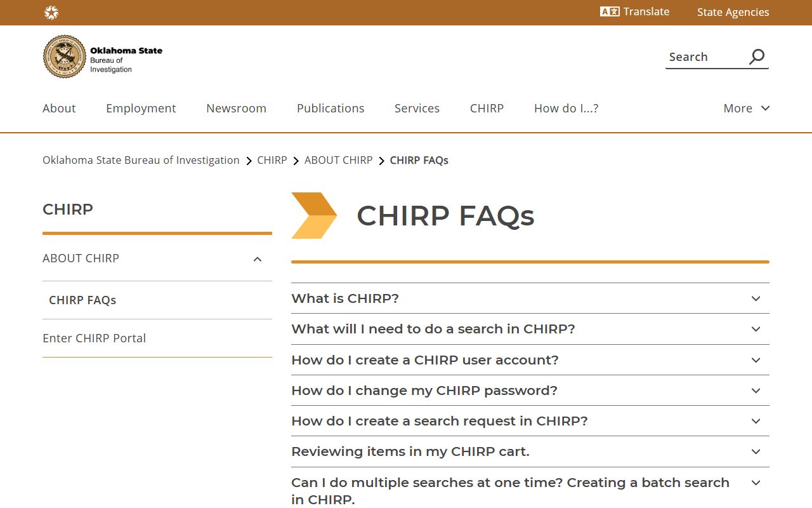The image size is (812, 508).
Task: Open the Employment menu
Action: pyautogui.click(x=141, y=108)
